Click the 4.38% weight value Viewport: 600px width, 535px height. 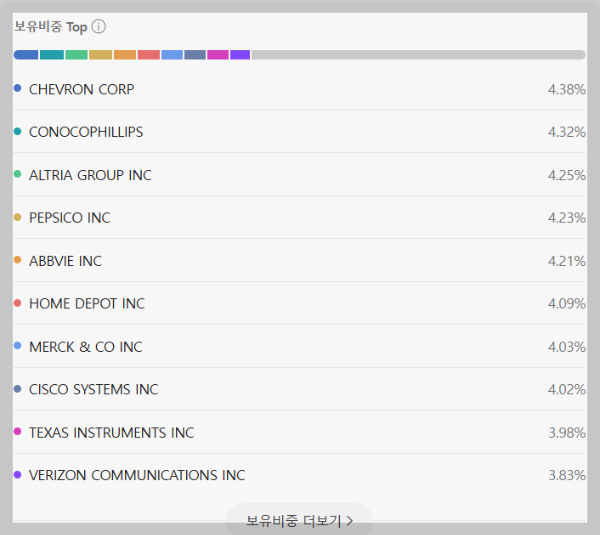(x=567, y=89)
